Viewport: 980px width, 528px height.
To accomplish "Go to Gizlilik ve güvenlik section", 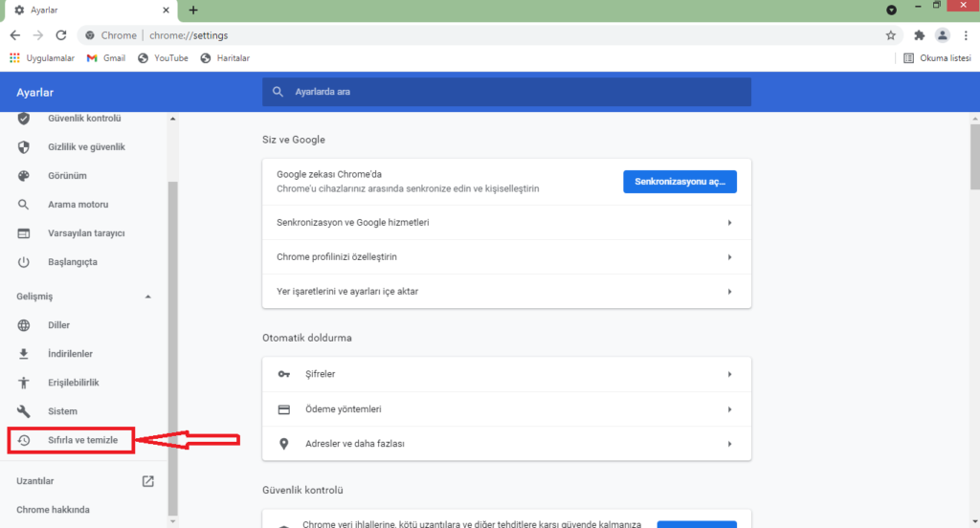I will point(86,147).
